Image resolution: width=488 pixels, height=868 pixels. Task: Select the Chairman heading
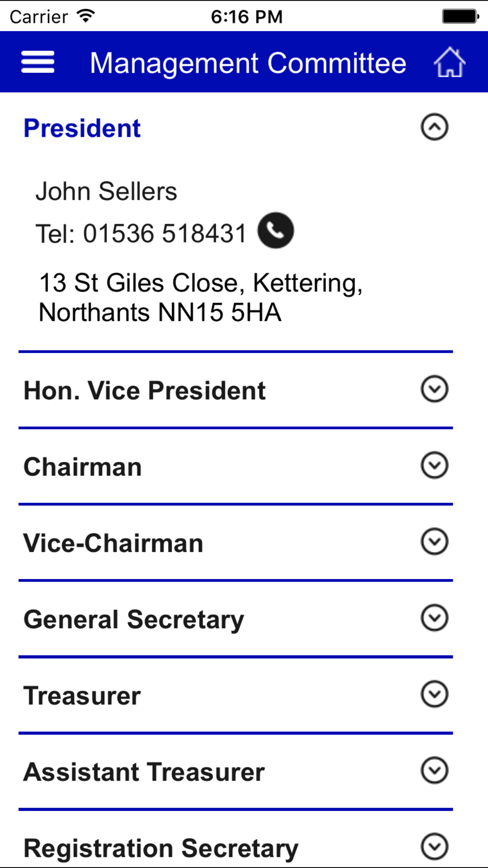pos(82,467)
